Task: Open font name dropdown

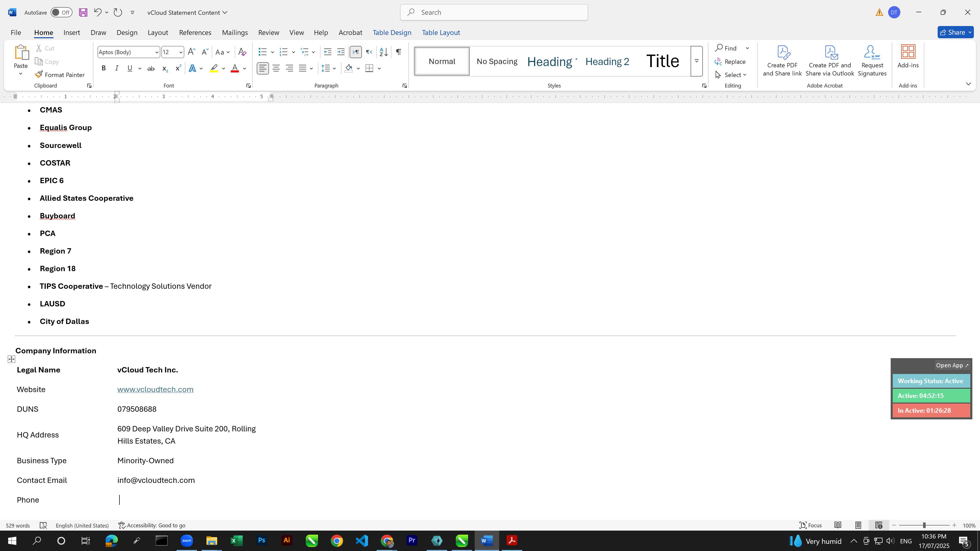Action: (156, 53)
